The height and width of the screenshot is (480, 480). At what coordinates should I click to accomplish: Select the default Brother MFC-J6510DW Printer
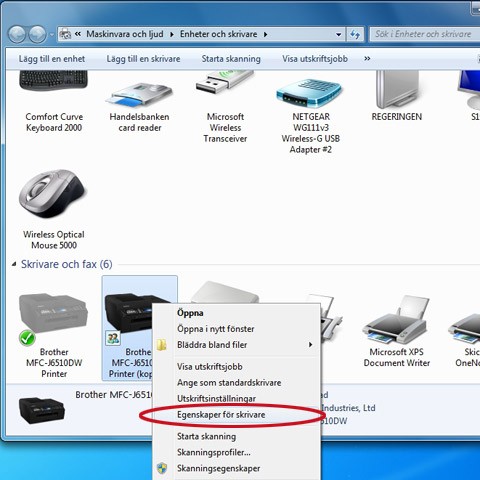point(54,335)
